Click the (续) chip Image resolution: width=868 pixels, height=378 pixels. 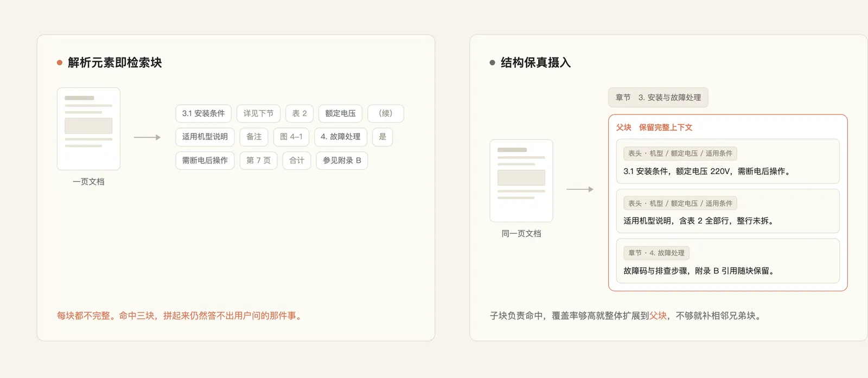386,113
